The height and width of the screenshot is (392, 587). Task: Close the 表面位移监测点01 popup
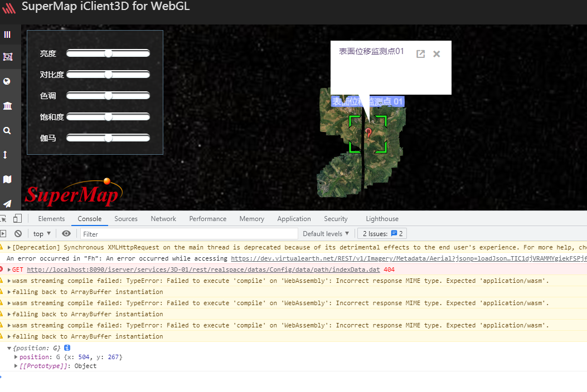click(436, 54)
